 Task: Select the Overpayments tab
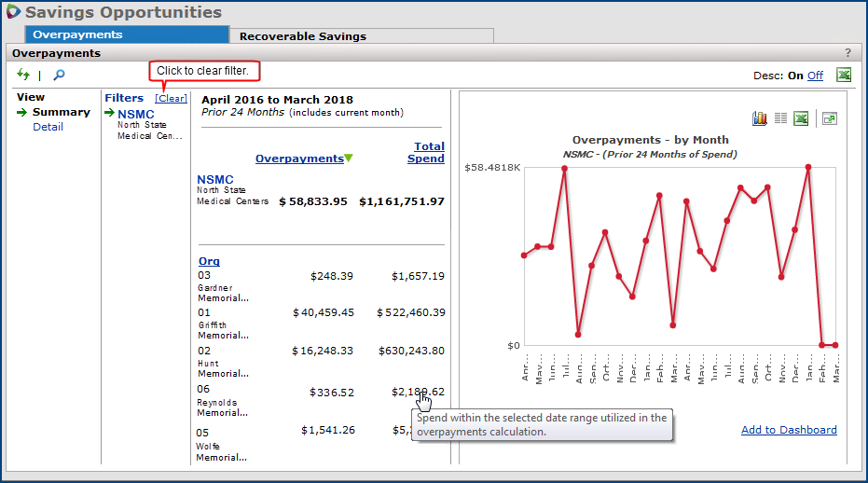tap(77, 34)
